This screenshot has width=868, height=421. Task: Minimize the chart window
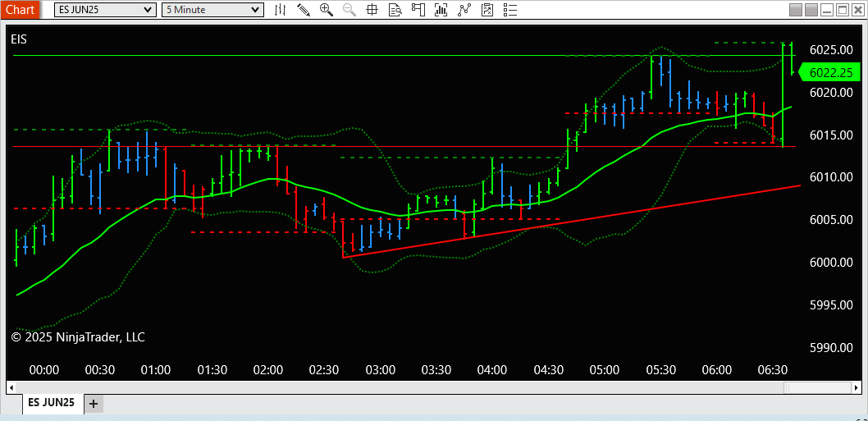tap(827, 9)
